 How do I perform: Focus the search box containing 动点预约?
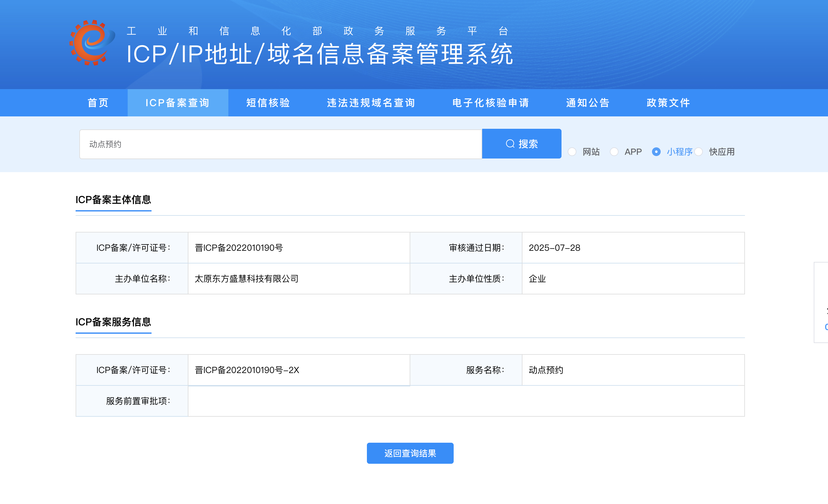280,144
